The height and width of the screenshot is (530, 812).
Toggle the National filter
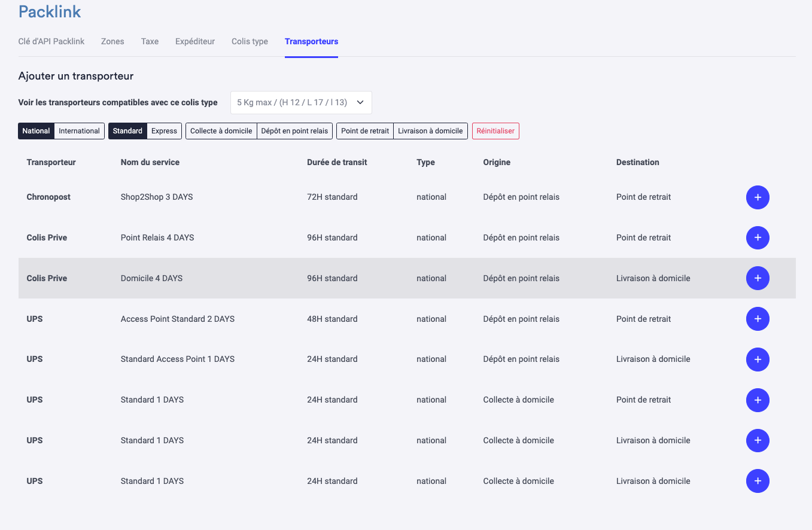pyautogui.click(x=36, y=131)
